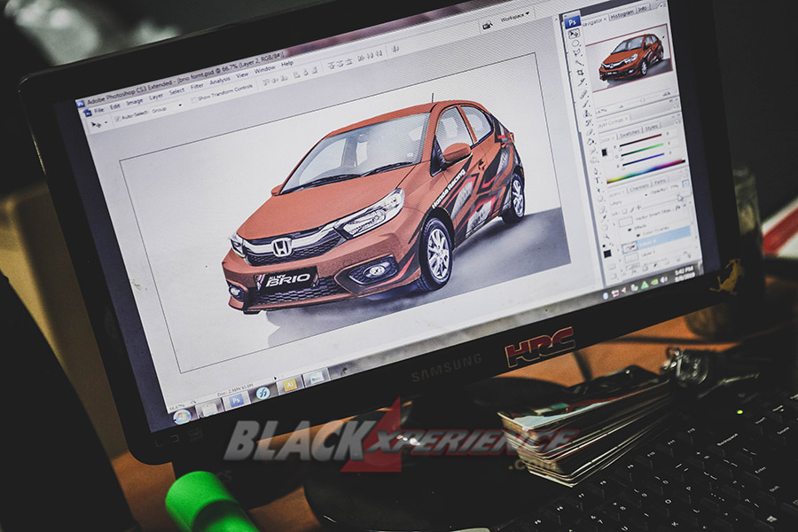Select the Vector Smart Object layer
This screenshot has height=532, width=798.
coord(653,217)
